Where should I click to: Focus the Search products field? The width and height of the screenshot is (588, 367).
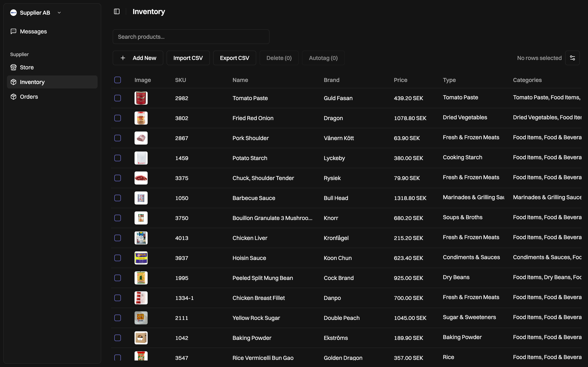191,37
